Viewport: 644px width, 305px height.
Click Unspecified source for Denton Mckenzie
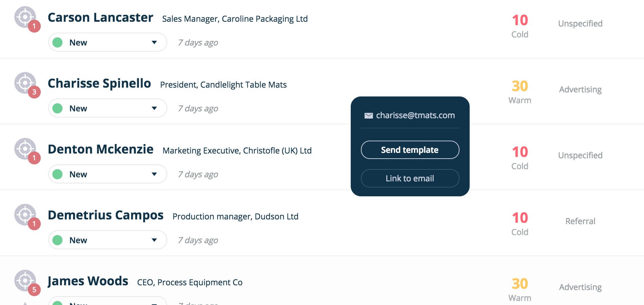pos(580,156)
